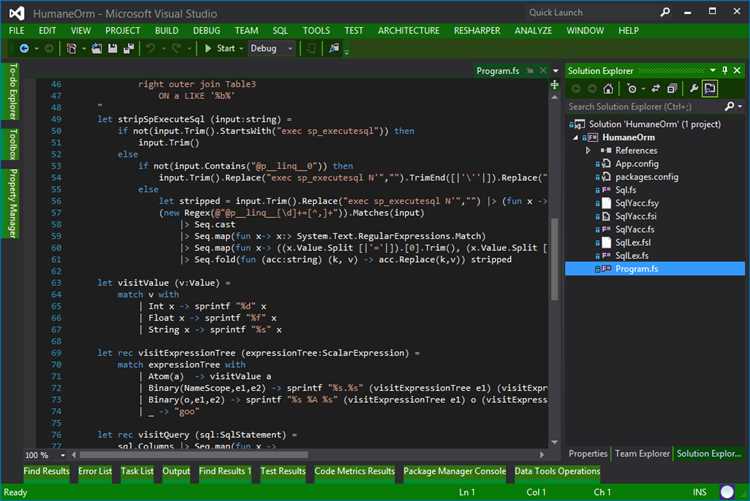The image size is (750, 501).
Task: Open the ARCHITECTURE menu
Action: pos(408,31)
